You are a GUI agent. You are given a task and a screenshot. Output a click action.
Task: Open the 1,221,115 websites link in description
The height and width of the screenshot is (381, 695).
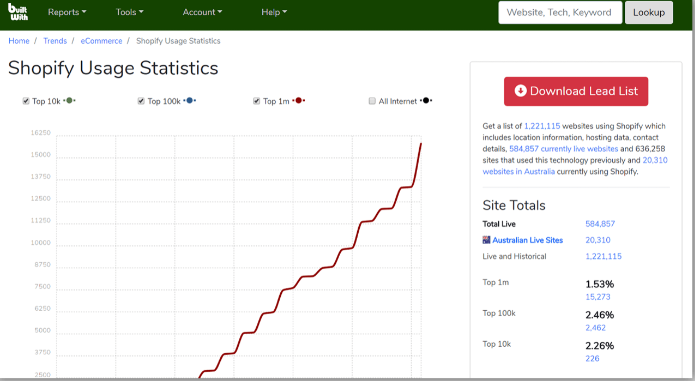[542, 126]
